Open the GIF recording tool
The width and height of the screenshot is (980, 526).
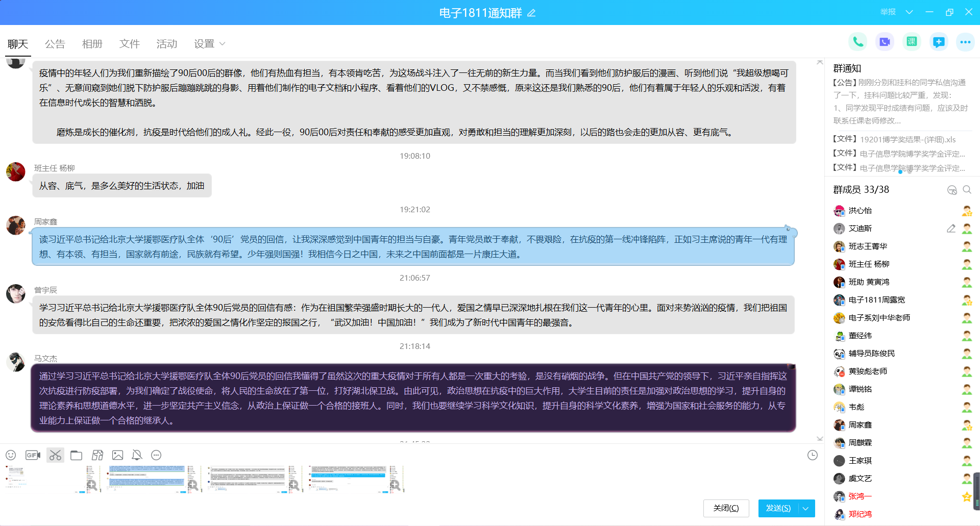[33, 455]
